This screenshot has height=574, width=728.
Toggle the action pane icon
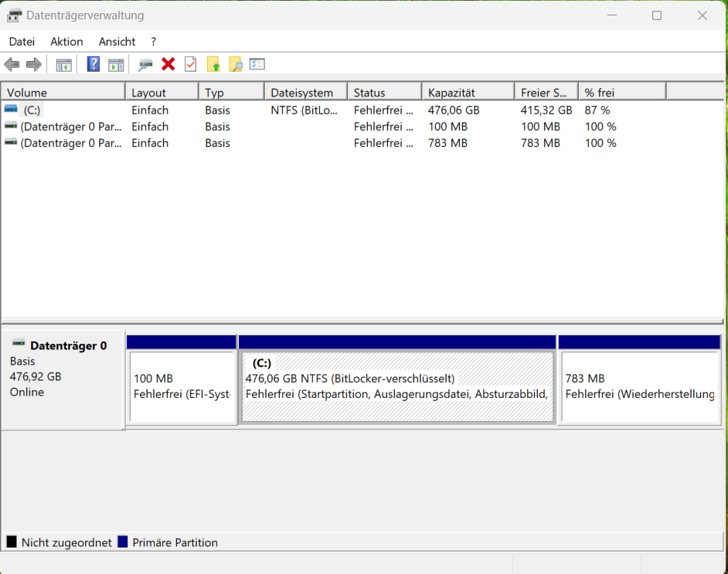116,65
